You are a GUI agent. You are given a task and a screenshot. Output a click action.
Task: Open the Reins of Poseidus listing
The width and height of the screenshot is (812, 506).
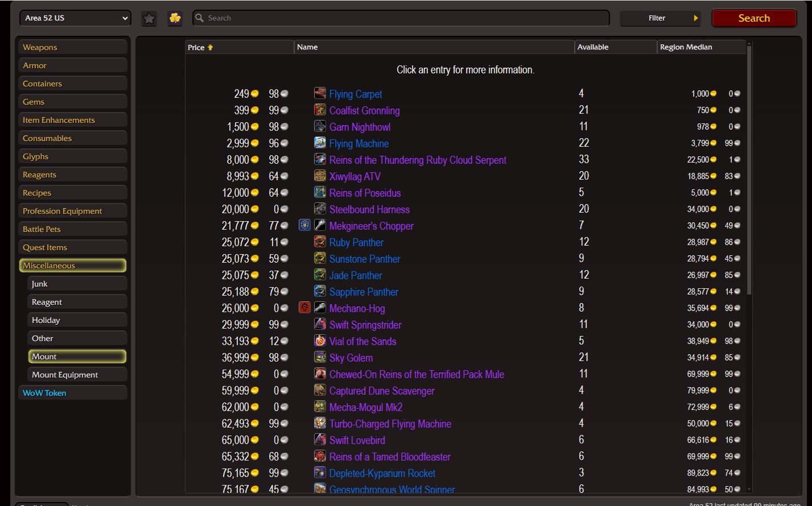(365, 193)
